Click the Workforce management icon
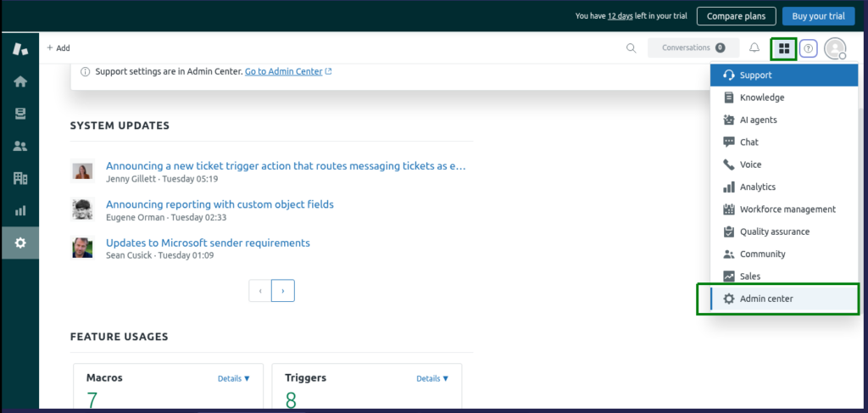 tap(729, 209)
